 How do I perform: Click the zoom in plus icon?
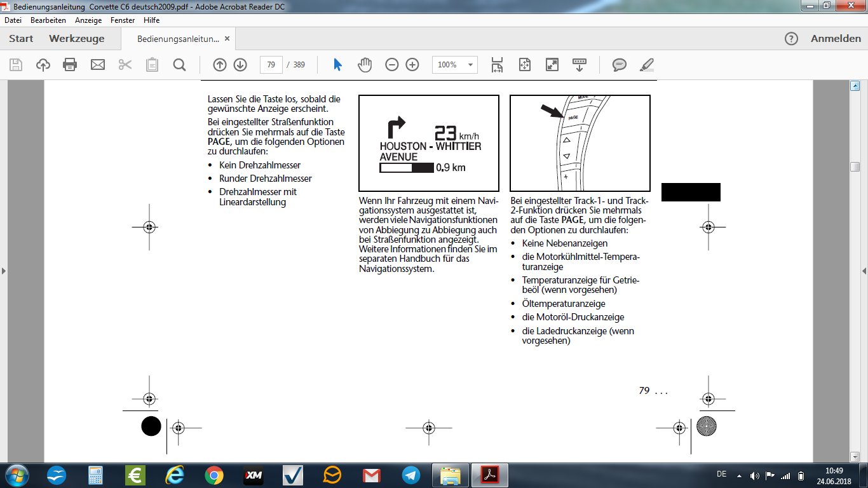point(412,65)
